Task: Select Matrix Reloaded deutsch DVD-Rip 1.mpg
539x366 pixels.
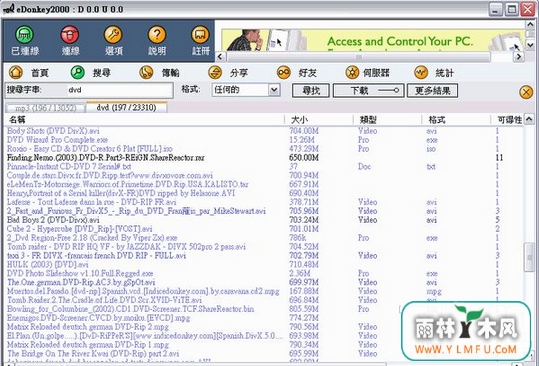Action: pyautogui.click(x=88, y=345)
